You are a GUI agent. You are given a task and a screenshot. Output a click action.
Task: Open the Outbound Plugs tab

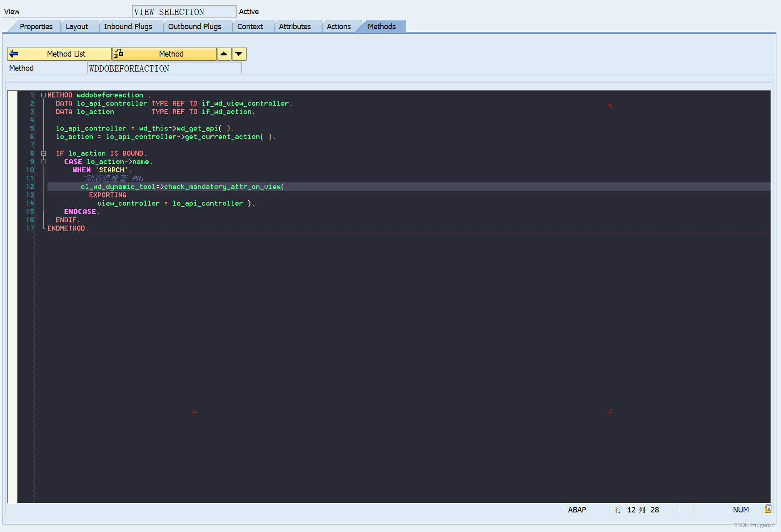pyautogui.click(x=195, y=27)
